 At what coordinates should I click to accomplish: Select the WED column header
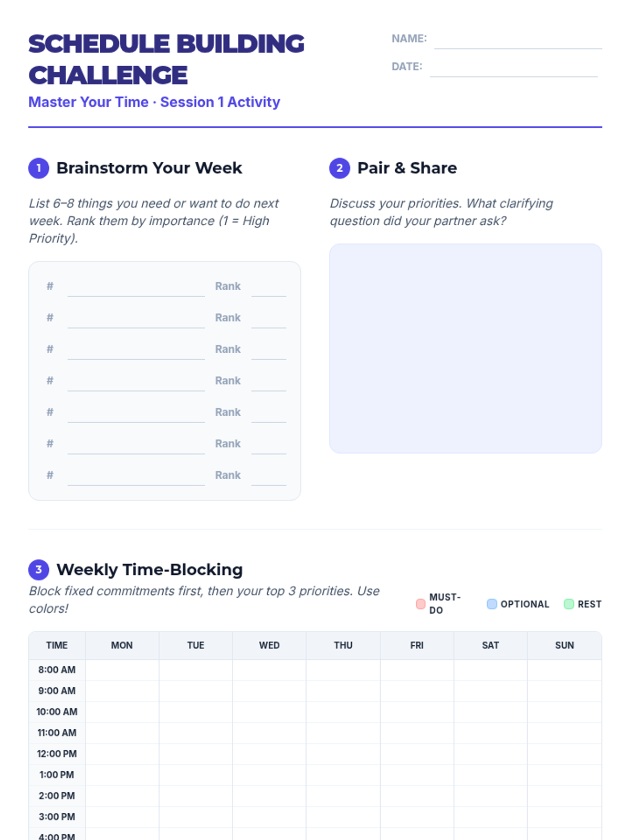coord(269,645)
